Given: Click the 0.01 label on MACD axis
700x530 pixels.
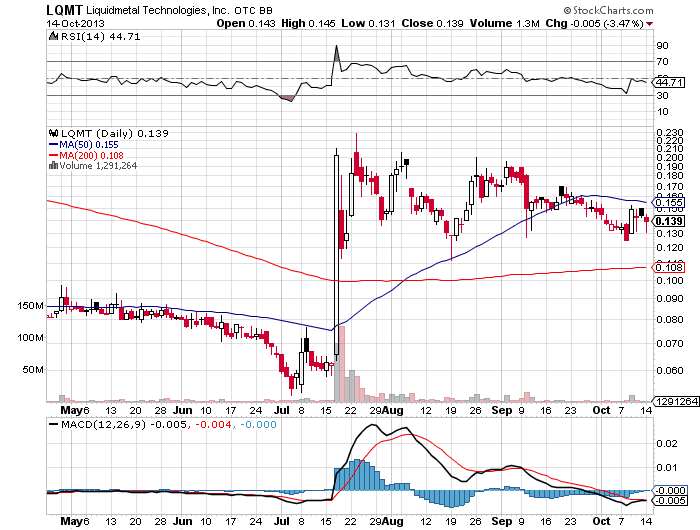Looking at the screenshot, I should click(x=667, y=467).
